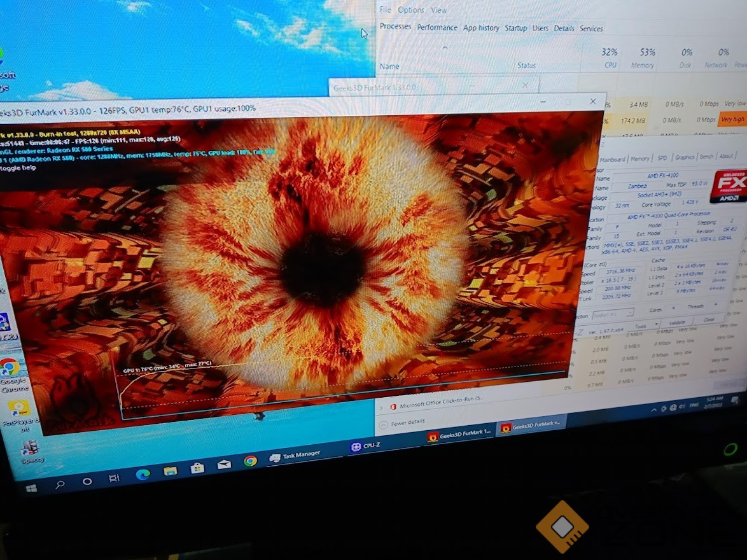This screenshot has width=747, height=560.
Task: Click CPU-Z Close button
Action: [709, 320]
